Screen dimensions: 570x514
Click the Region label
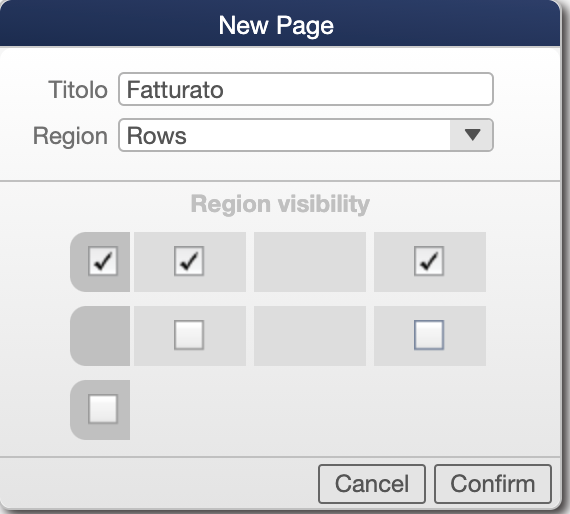point(70,136)
